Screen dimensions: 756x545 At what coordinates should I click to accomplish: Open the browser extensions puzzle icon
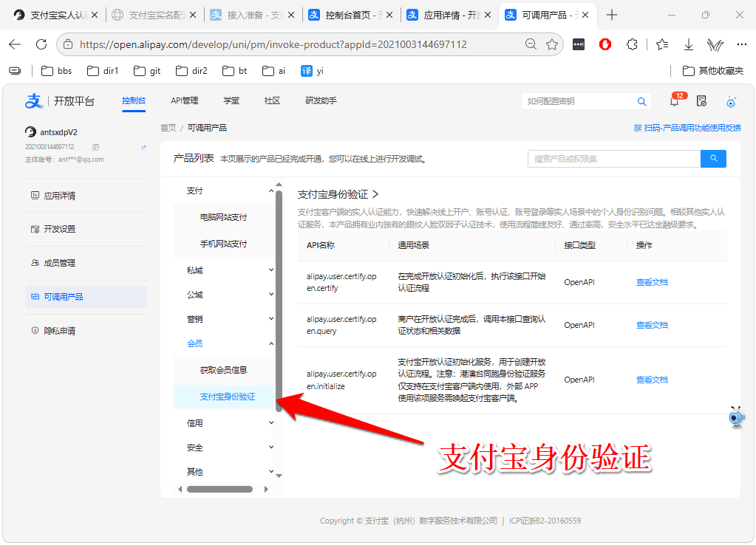pos(632,44)
